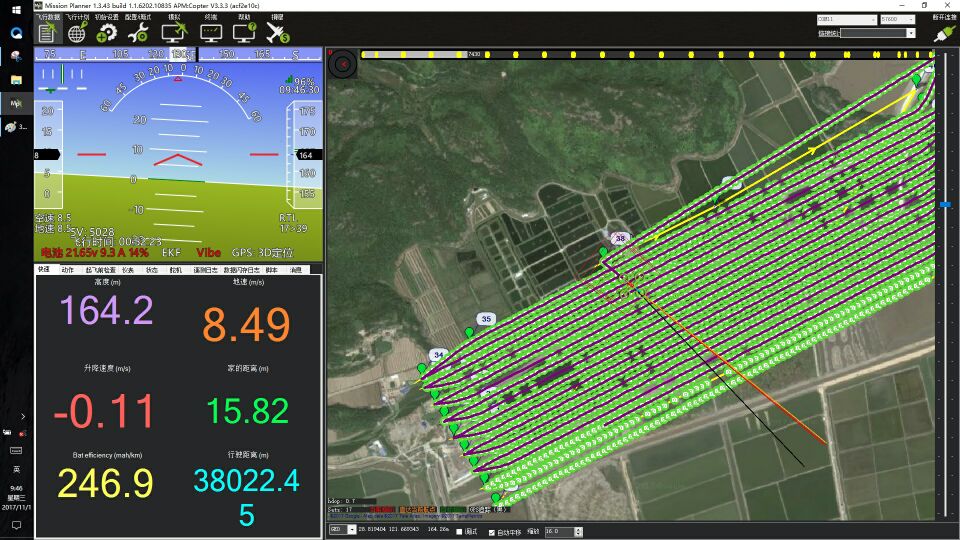
Task: Click the zoom value input field showing 16.0
Action: [560, 531]
